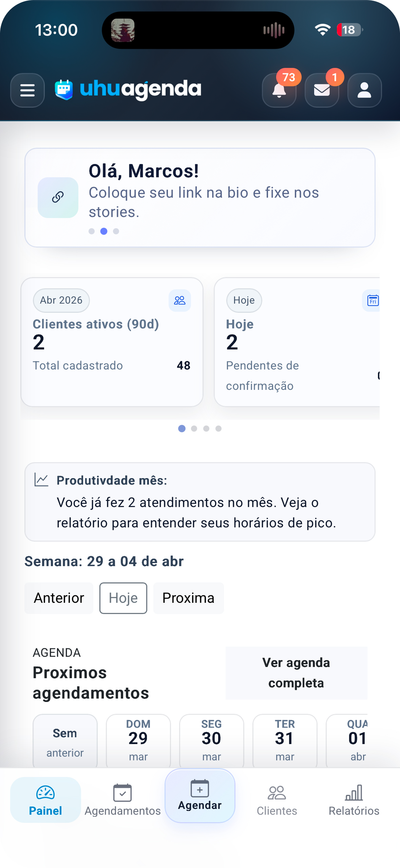The height and width of the screenshot is (868, 400).
Task: Open Ver agenda completa
Action: (296, 673)
